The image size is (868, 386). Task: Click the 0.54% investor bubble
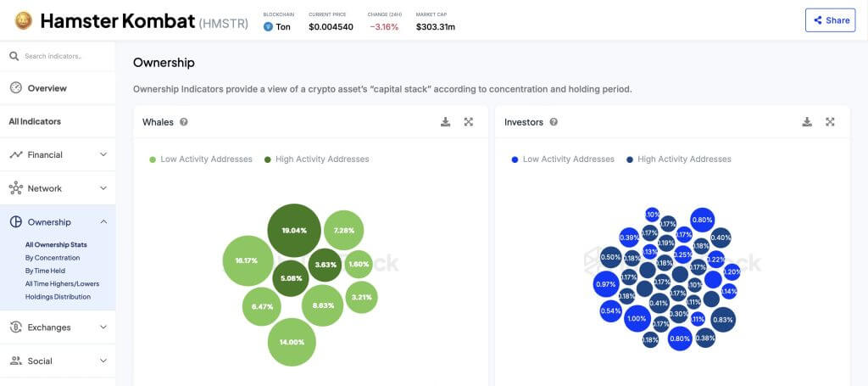610,310
